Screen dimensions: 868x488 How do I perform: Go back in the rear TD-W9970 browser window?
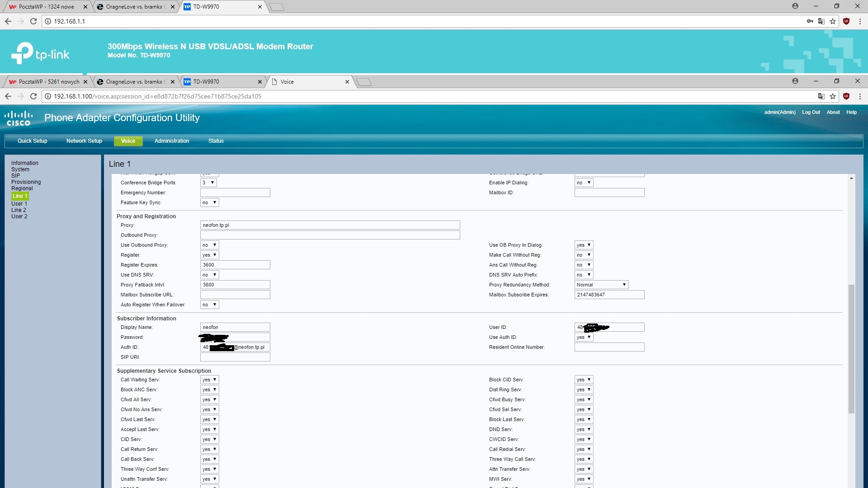click(8, 21)
